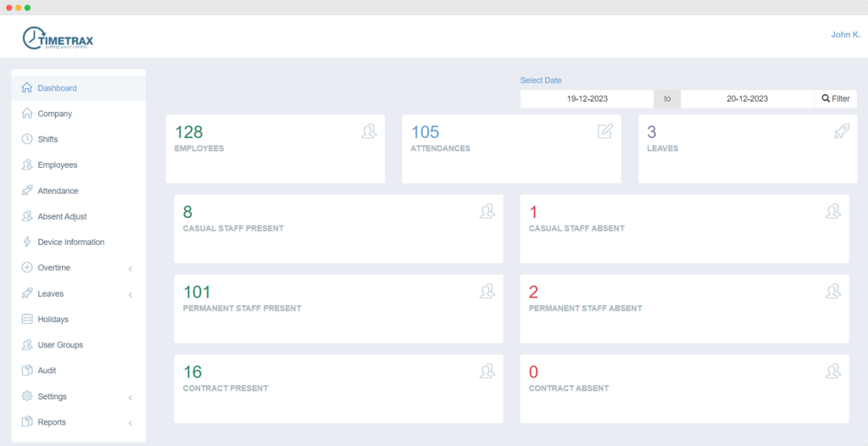Click the rocket icon on Leaves card
Viewport: 868px width, 446px height.
(840, 131)
